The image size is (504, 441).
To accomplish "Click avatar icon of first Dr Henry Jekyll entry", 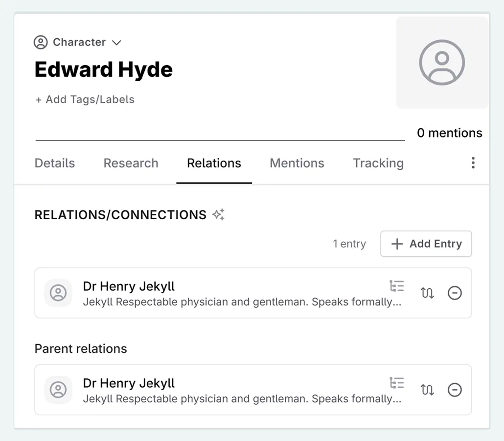I will [x=58, y=293].
